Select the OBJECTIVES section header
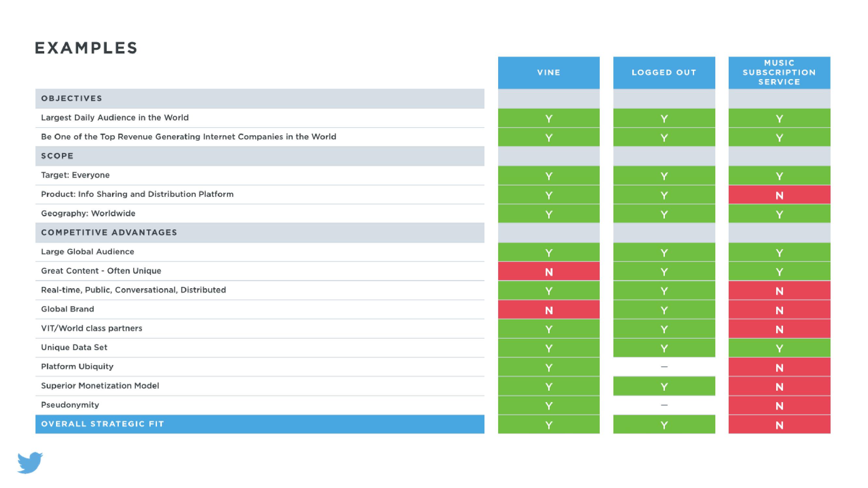The height and width of the screenshot is (488, 868). tap(260, 99)
